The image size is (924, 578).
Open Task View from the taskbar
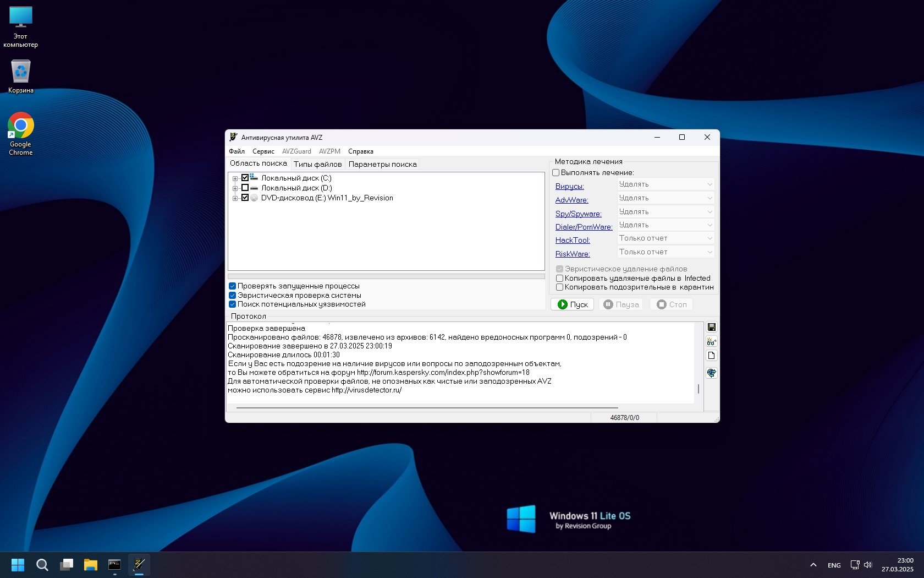coord(67,565)
